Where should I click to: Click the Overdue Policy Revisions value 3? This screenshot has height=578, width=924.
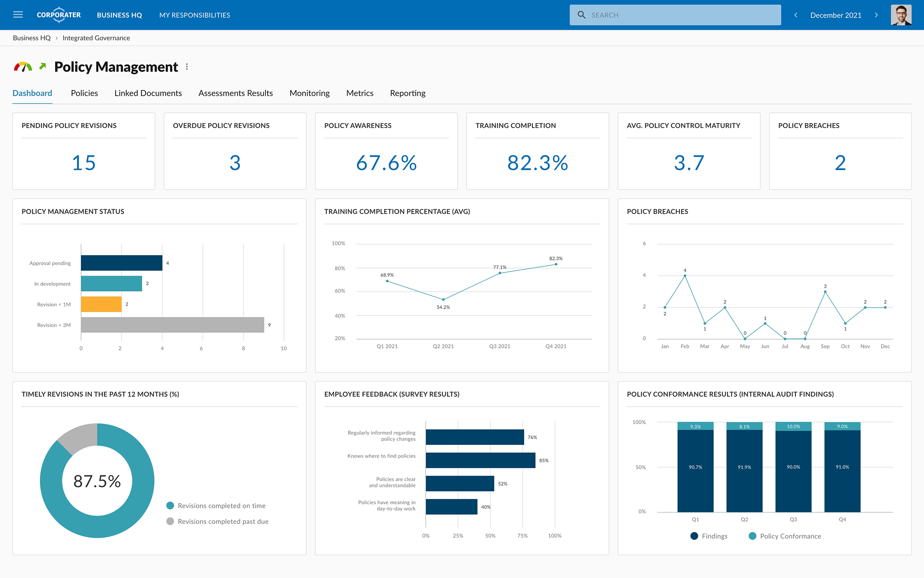pos(235,162)
